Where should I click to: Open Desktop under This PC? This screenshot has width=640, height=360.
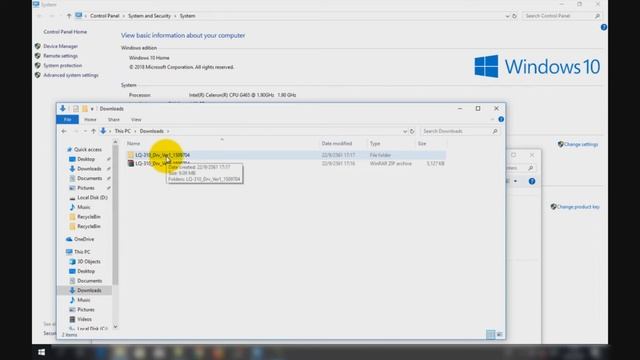point(86,271)
